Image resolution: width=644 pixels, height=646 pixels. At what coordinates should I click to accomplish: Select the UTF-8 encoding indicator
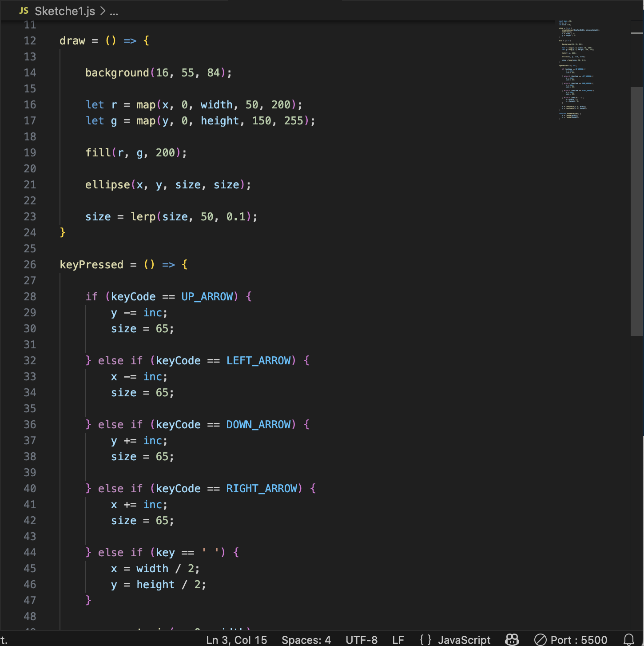pyautogui.click(x=362, y=640)
